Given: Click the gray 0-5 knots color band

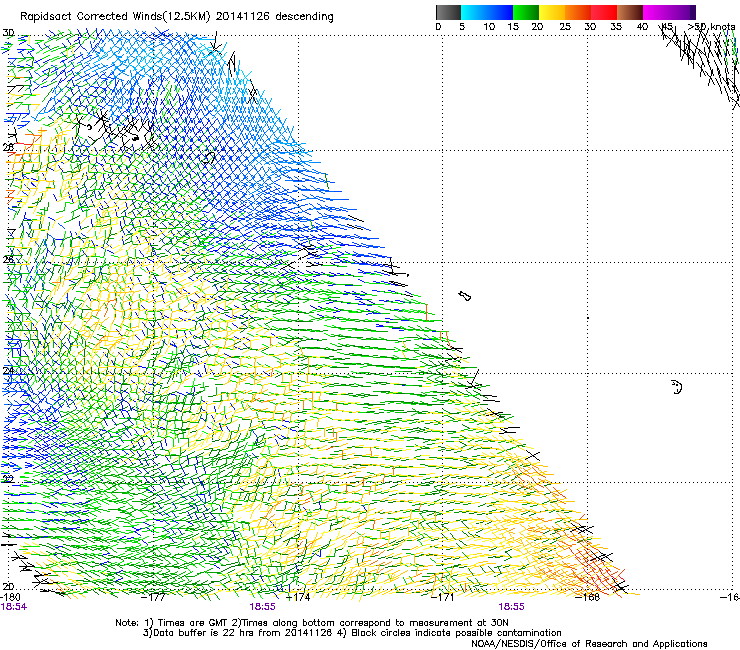Looking at the screenshot, I should click(x=448, y=12).
